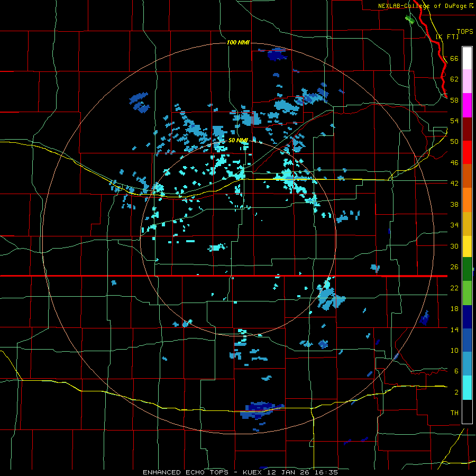Click the legend value "58"
This screenshot has width=476, height=476.
[454, 100]
